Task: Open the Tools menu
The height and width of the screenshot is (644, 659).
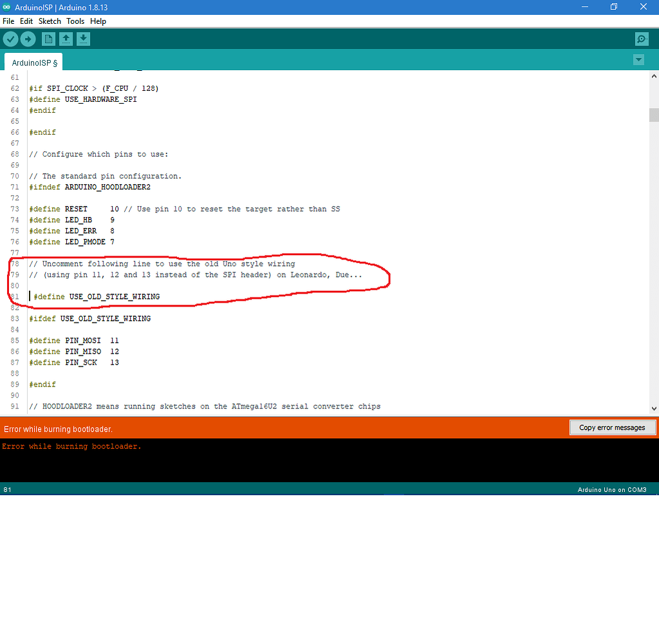Action: coord(75,21)
